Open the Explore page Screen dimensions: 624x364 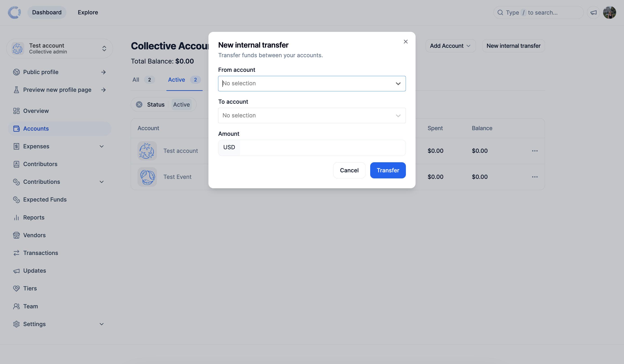pyautogui.click(x=88, y=12)
